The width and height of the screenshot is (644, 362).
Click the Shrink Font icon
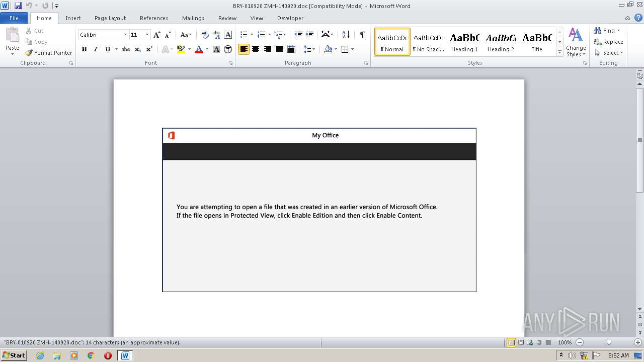[168, 35]
